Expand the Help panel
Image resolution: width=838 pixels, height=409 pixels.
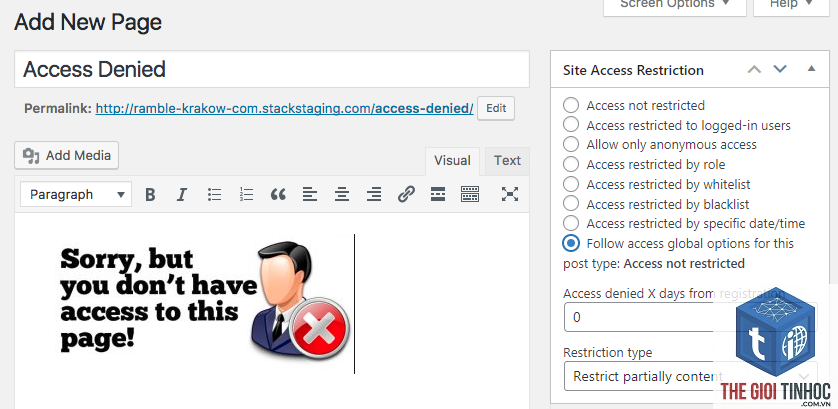click(x=791, y=5)
